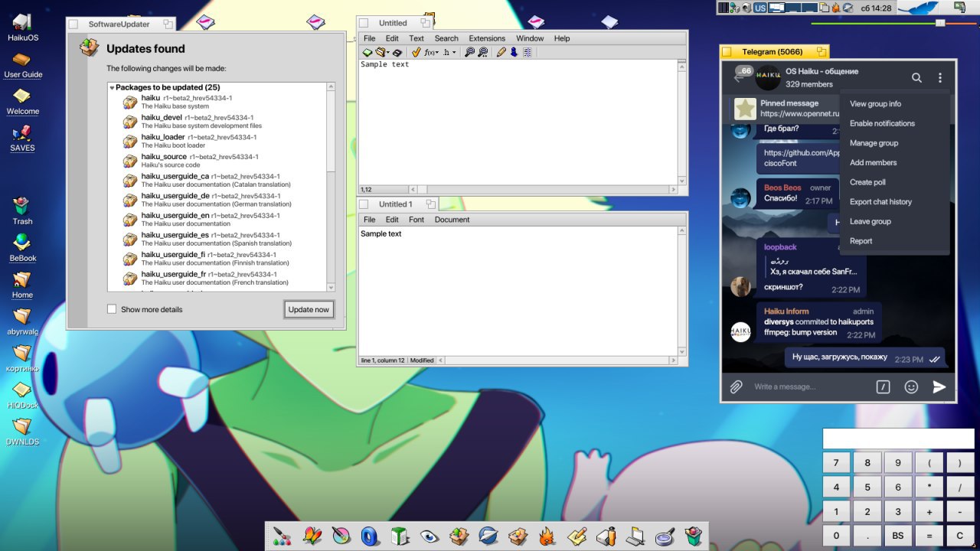Open the Font menu in Untitled 1 window
Screen dimensions: 980x551
(416, 220)
